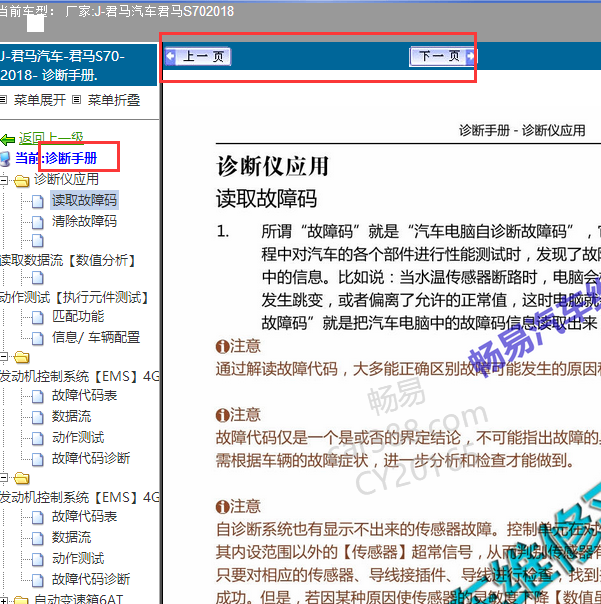The width and height of the screenshot is (601, 604).
Task: Click the 诊断仪应用 folder icon
Action: (x=22, y=180)
